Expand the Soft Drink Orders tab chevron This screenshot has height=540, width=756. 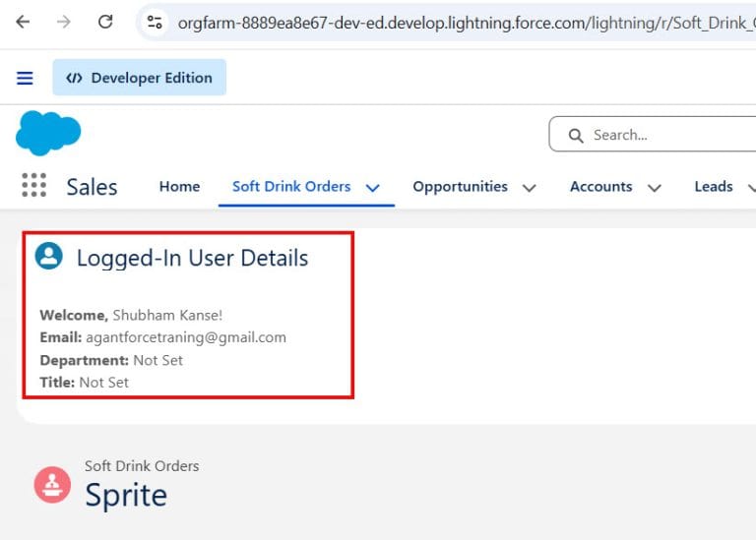tap(373, 188)
